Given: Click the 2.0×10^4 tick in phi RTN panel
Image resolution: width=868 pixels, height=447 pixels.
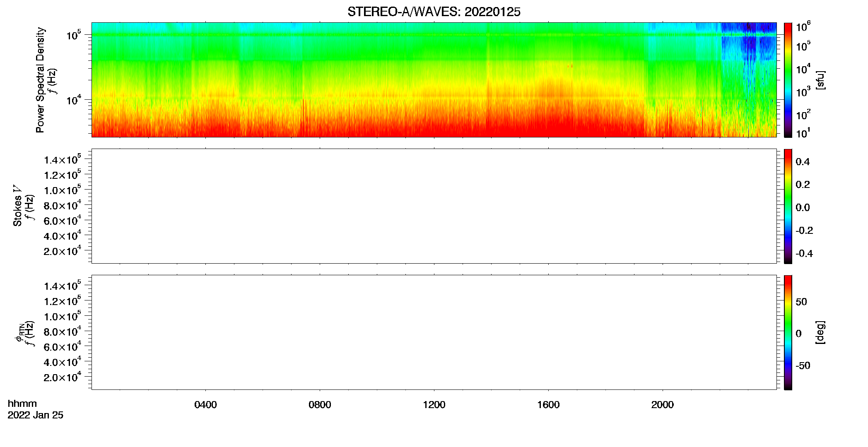Looking at the screenshot, I should click(x=63, y=377).
